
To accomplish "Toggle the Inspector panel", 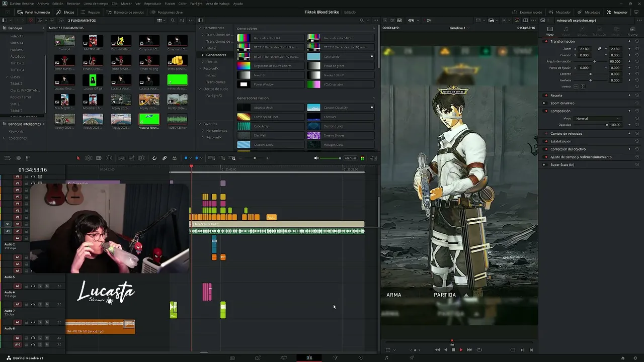I will pyautogui.click(x=617, y=12).
